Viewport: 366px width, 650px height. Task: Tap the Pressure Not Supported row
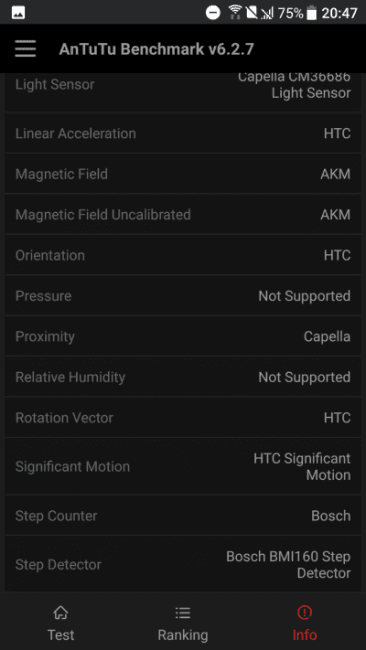183,296
